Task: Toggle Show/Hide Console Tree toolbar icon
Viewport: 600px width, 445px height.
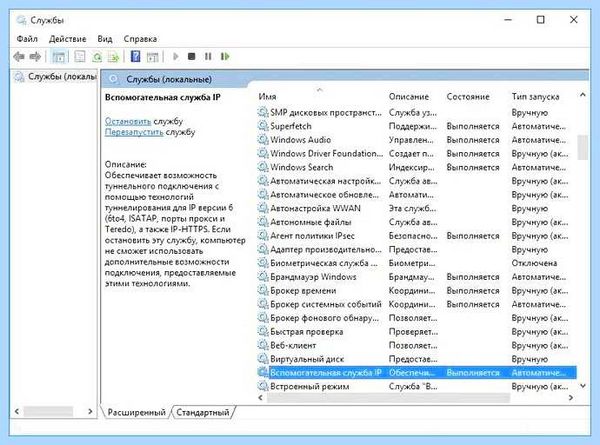Action: click(x=59, y=57)
